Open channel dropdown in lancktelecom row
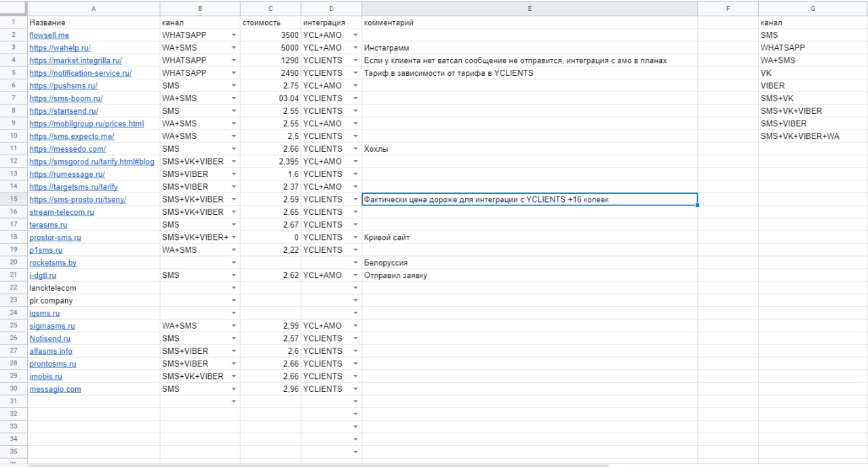 click(x=234, y=288)
